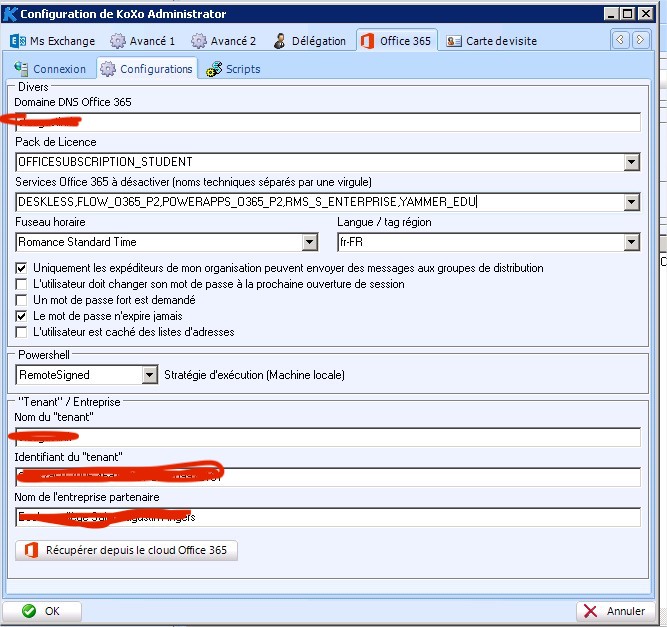Cancel with the Annuler button
This screenshot has height=627, width=667.
(x=614, y=611)
